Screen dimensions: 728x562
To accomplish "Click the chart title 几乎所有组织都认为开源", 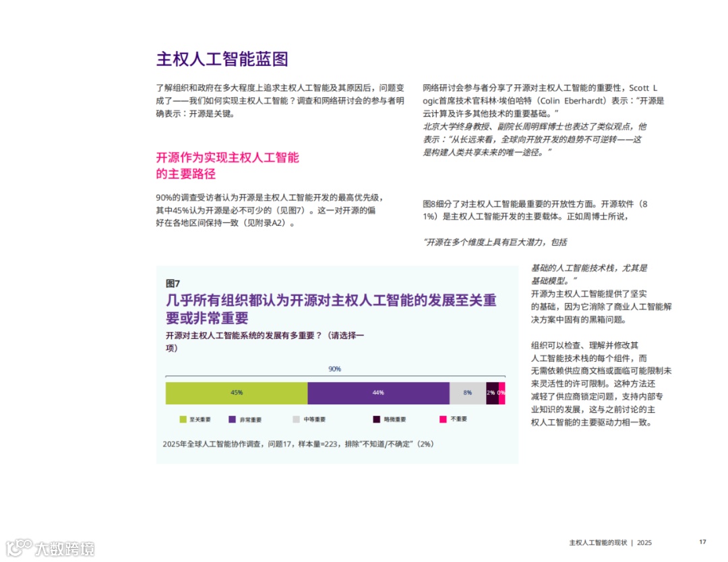I will (331, 309).
